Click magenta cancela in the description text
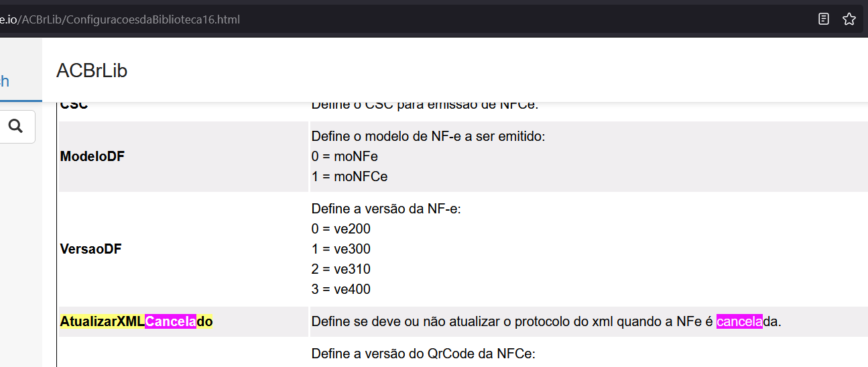This screenshot has width=868, height=367. pos(739,321)
